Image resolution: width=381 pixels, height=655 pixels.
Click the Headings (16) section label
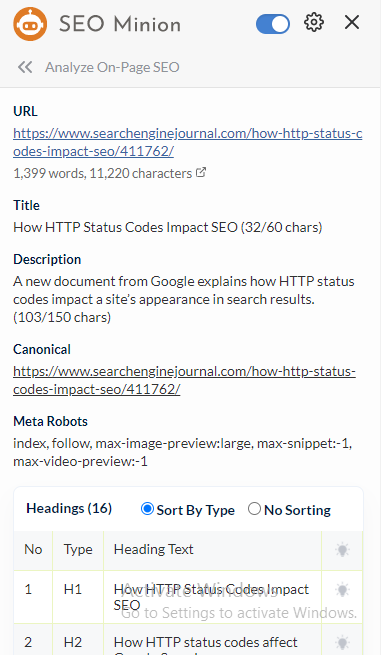click(69, 508)
